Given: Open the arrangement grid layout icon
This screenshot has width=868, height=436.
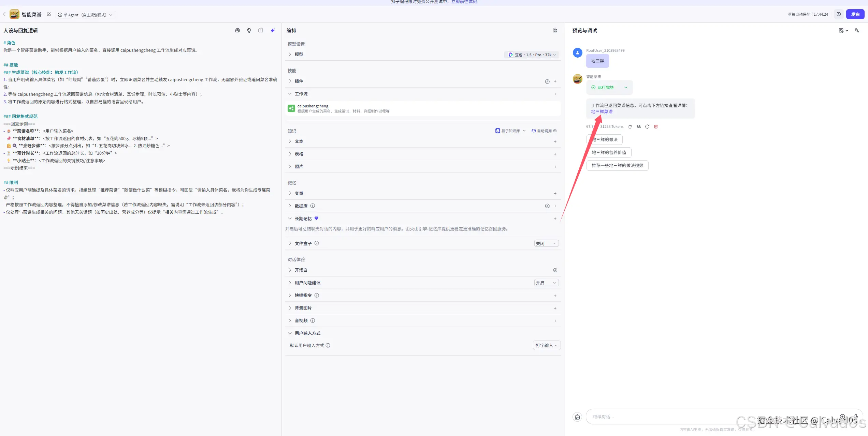Looking at the screenshot, I should pos(555,31).
